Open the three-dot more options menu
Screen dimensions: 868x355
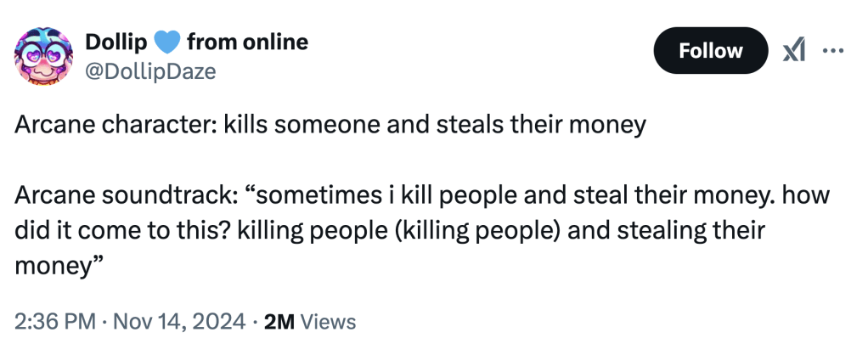point(834,51)
